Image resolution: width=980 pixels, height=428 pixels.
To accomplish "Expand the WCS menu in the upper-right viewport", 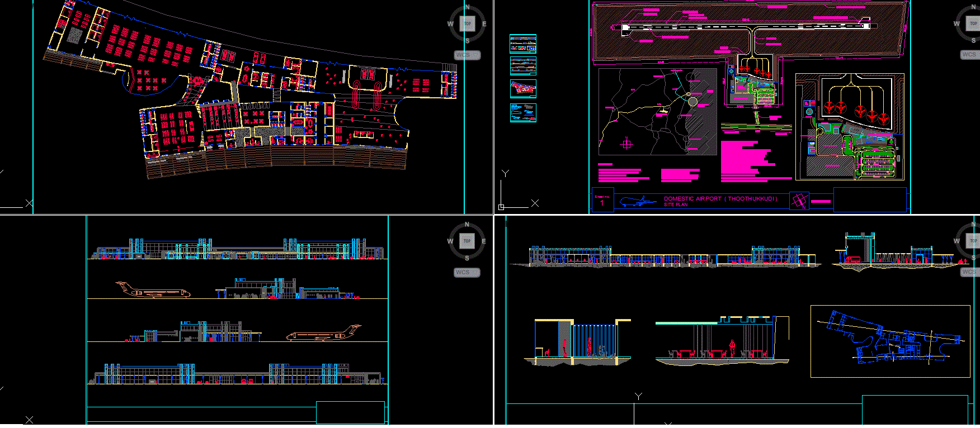I will pos(970,55).
